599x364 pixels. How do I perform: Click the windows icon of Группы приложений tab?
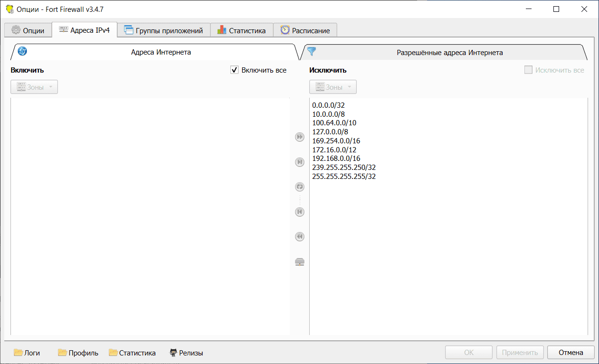129,30
